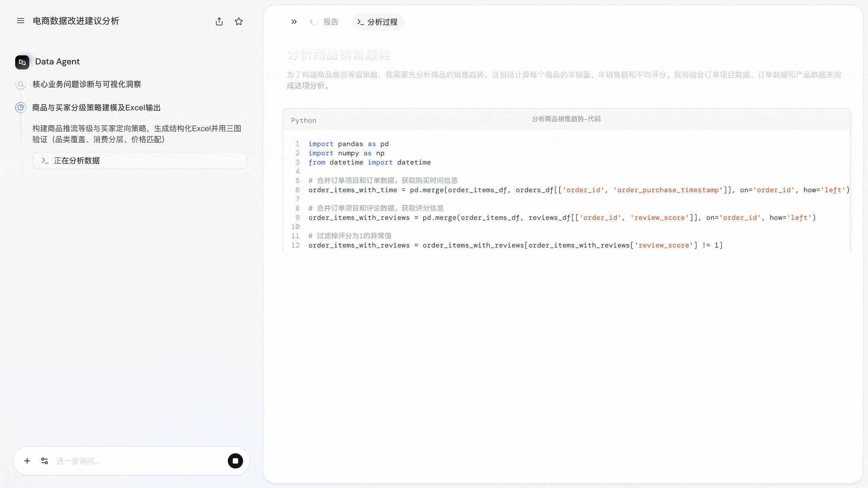This screenshot has width=868, height=488.
Task: Stop the running analysis
Action: (235, 461)
